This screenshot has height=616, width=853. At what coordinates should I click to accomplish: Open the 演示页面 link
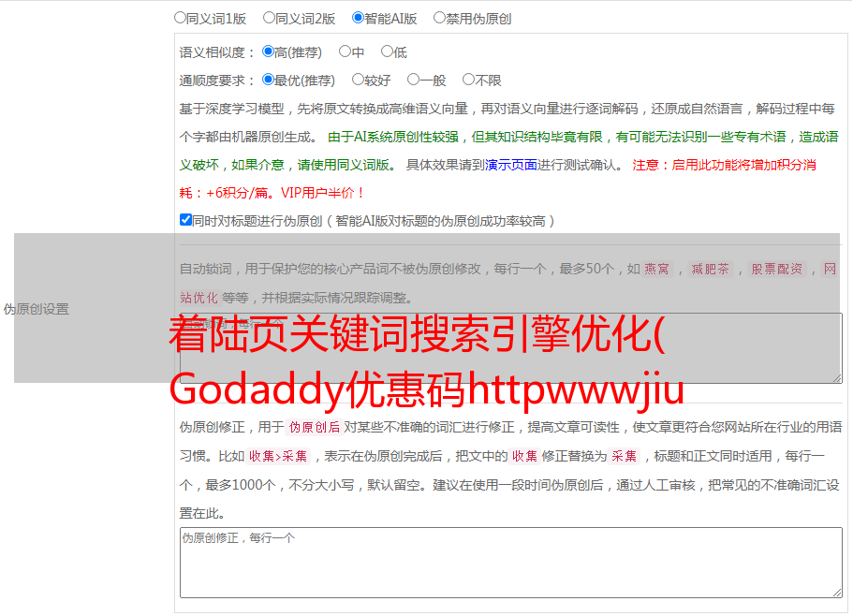pos(511,165)
